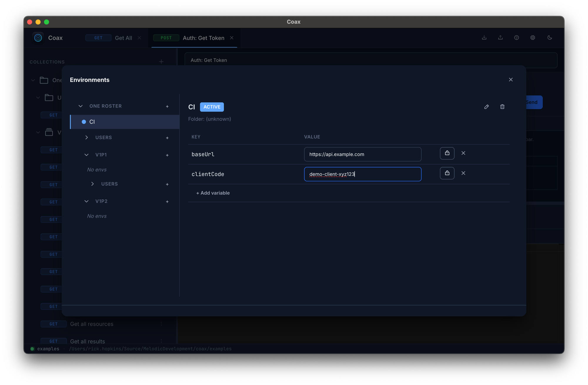Click the ACTIVE badge
The height and width of the screenshot is (385, 588).
[212, 107]
